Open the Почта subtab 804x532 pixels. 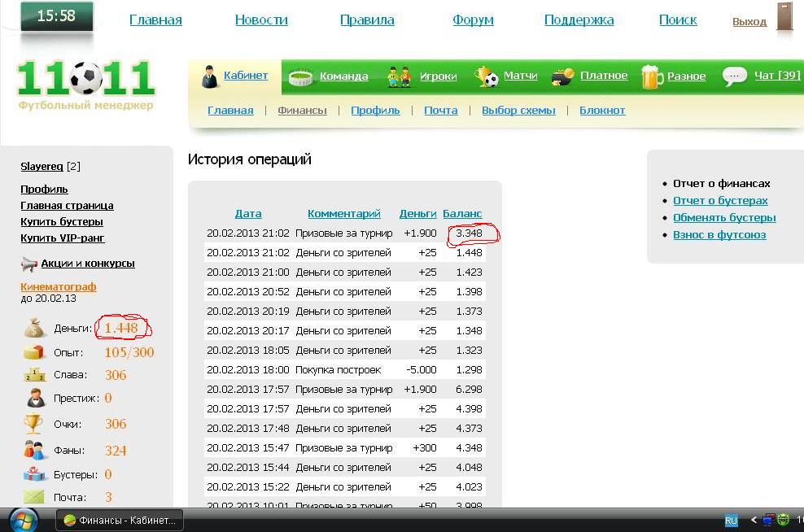pyautogui.click(x=440, y=111)
